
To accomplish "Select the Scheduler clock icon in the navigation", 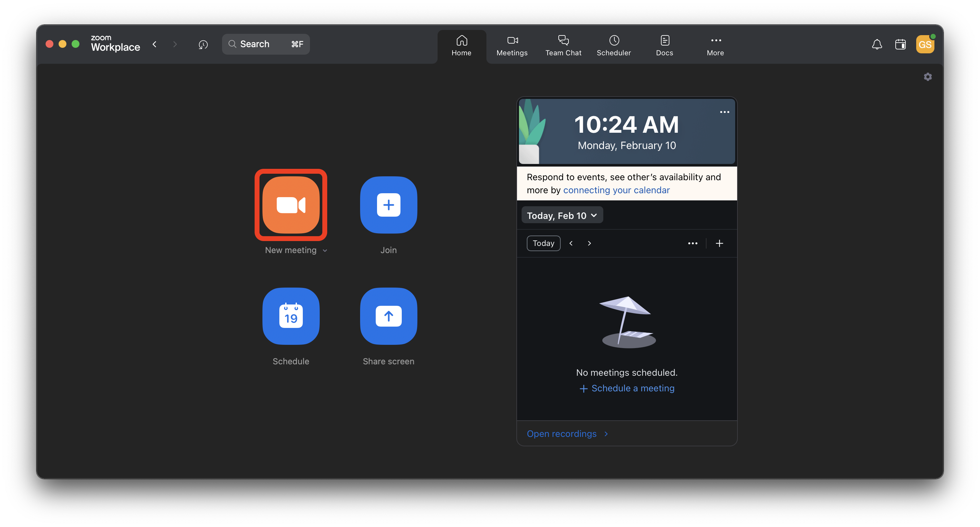I will tap(614, 45).
